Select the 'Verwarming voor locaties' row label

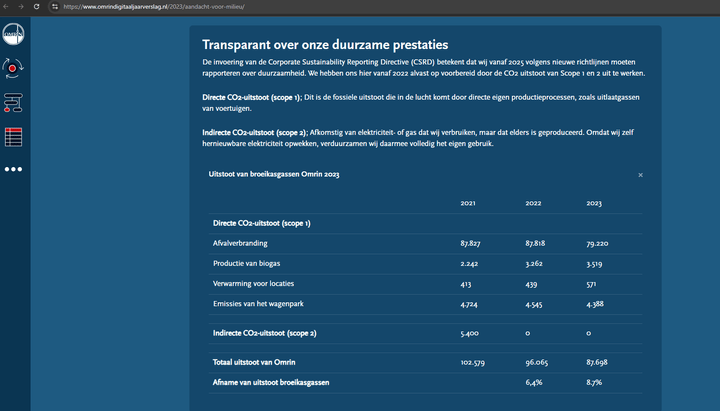253,284
